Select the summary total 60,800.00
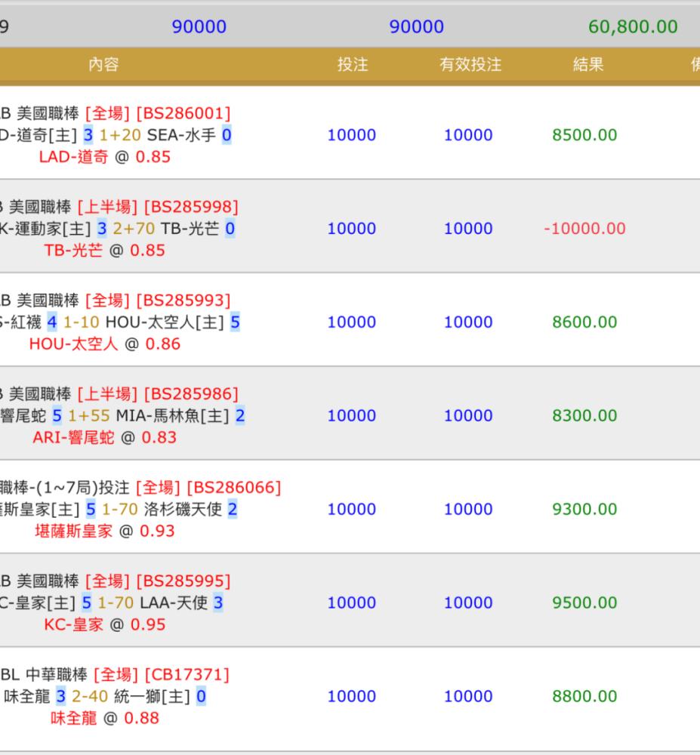The height and width of the screenshot is (755, 700). pyautogui.click(x=633, y=26)
